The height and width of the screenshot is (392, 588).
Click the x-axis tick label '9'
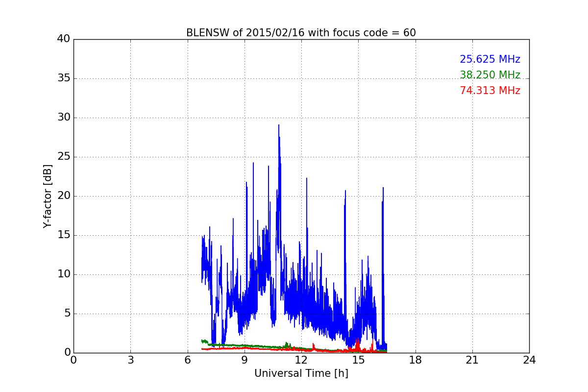(245, 360)
